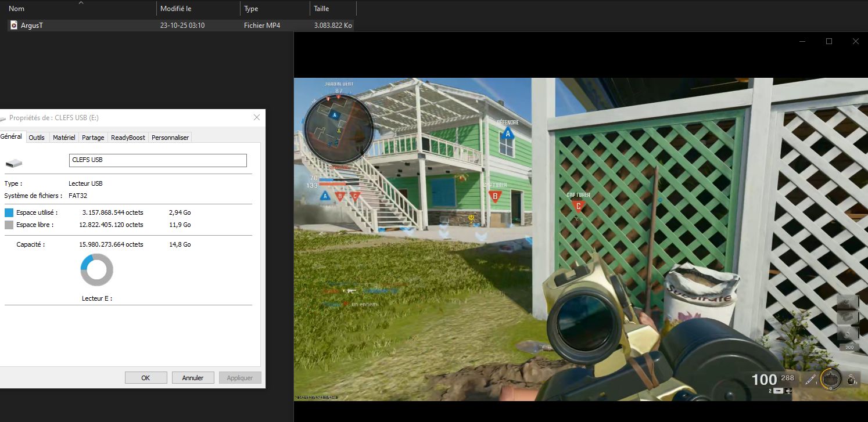Select the ArgusT MP4 file icon
Image resolution: width=868 pixels, height=422 pixels.
(x=14, y=26)
